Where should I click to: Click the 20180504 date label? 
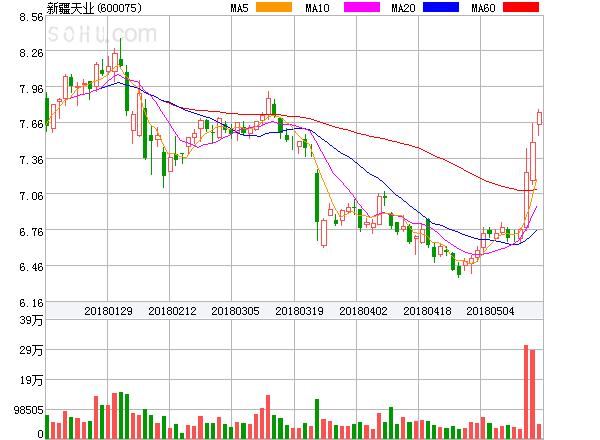[490, 311]
